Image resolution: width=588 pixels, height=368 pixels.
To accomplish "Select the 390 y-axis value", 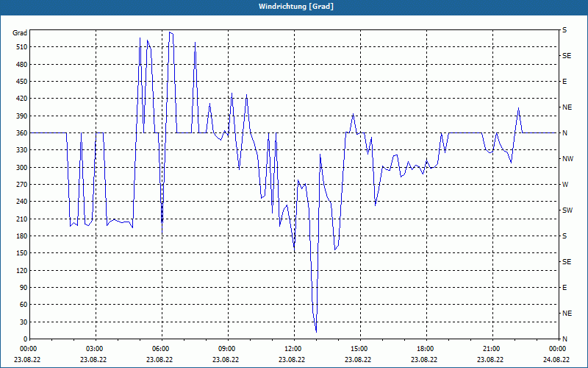I will [x=22, y=116].
